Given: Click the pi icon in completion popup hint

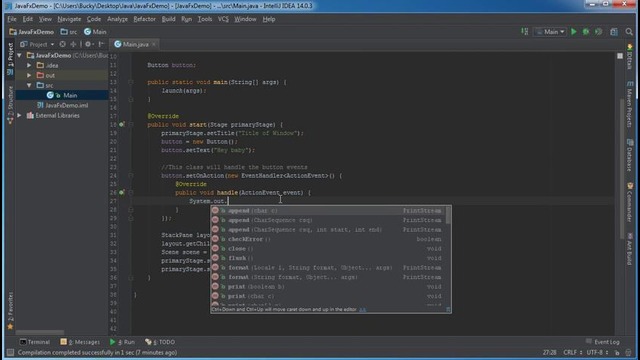Looking at the screenshot, I should click(x=448, y=309).
